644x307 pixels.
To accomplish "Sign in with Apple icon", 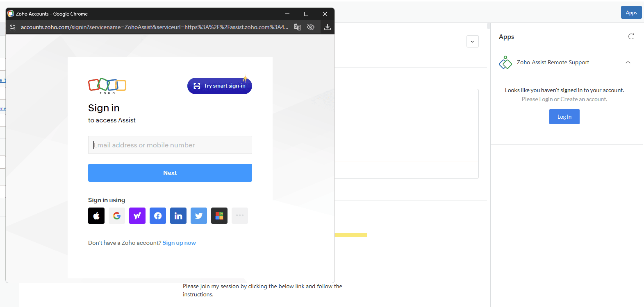I will coord(96,216).
